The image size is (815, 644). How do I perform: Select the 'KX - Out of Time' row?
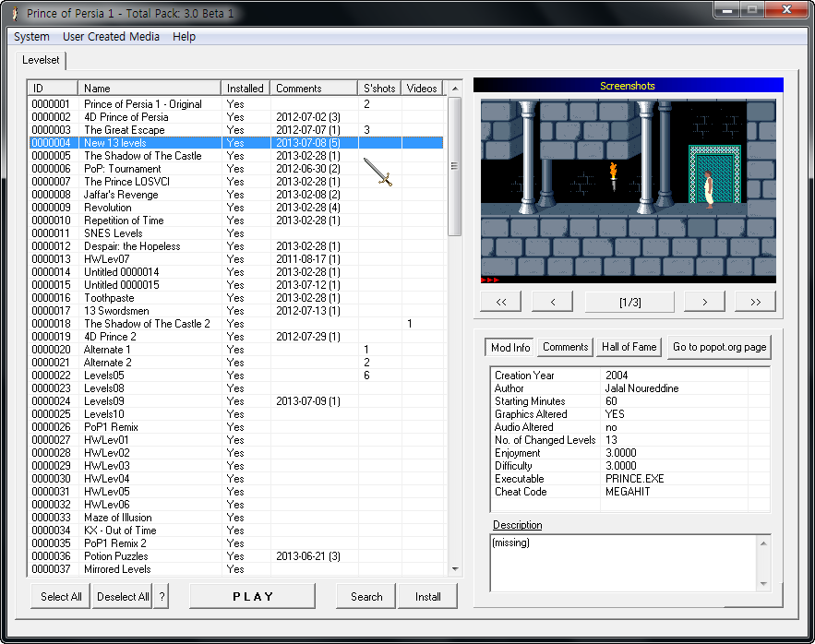coord(236,531)
